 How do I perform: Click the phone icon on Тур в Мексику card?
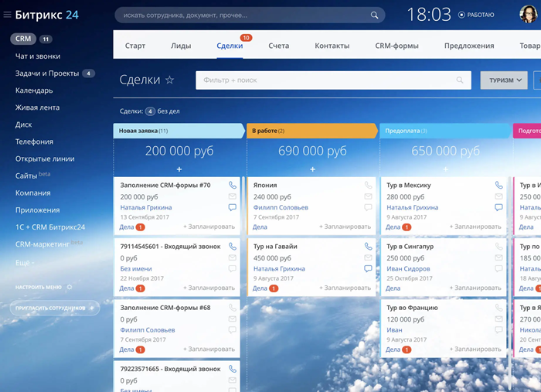pyautogui.click(x=498, y=186)
